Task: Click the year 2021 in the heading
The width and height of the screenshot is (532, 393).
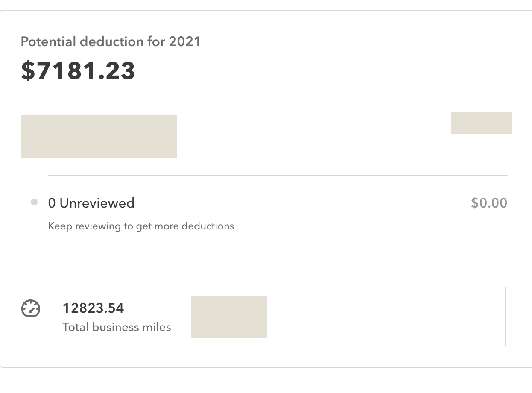Action: 184,42
